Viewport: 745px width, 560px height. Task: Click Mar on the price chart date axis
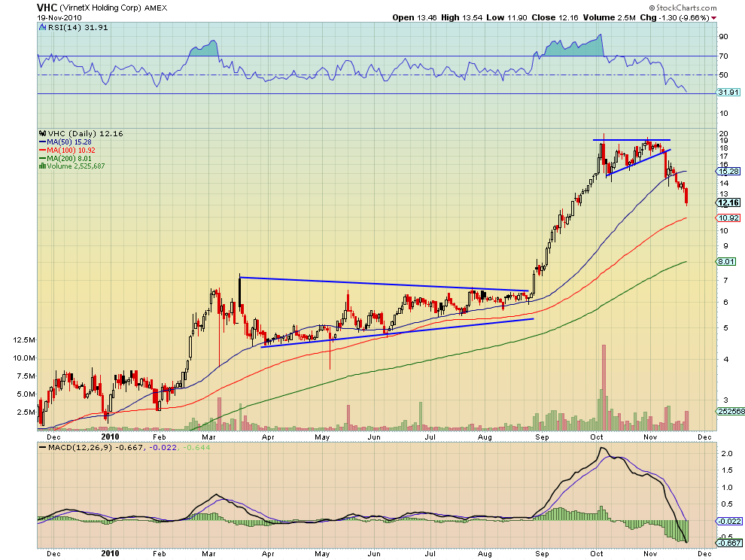[208, 437]
